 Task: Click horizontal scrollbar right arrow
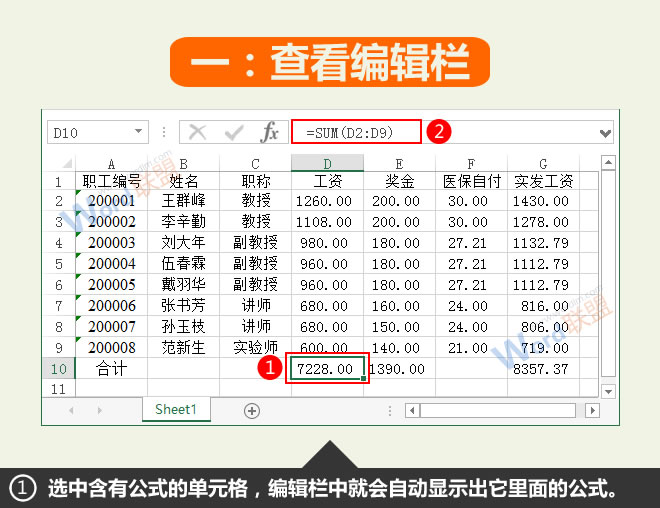[592, 410]
